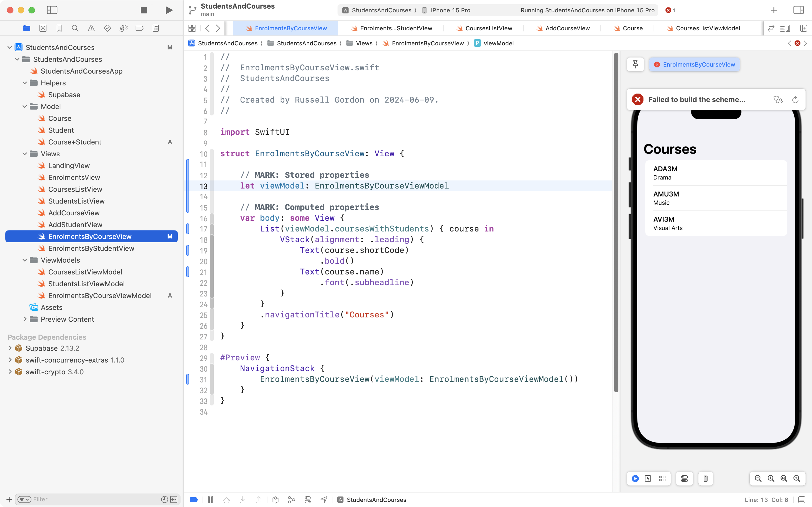Click the Run play button
Image resolution: width=812 pixels, height=507 pixels.
169,10
